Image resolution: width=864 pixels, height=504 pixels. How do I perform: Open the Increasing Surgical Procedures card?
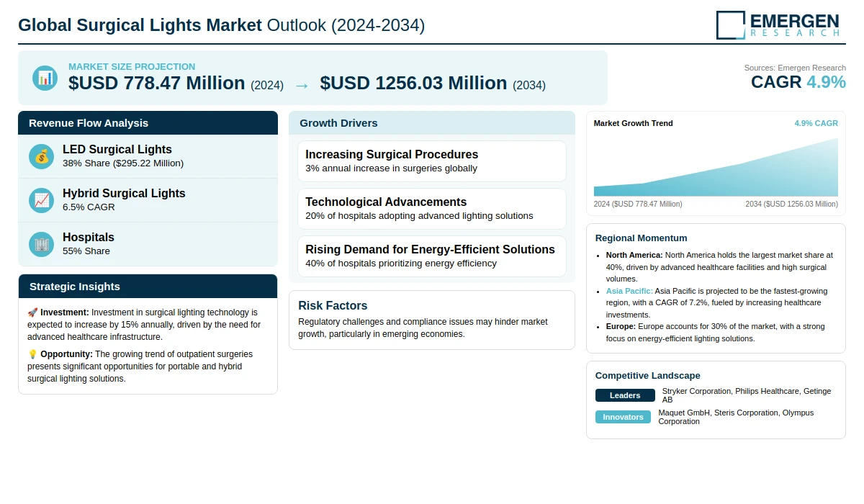431,161
